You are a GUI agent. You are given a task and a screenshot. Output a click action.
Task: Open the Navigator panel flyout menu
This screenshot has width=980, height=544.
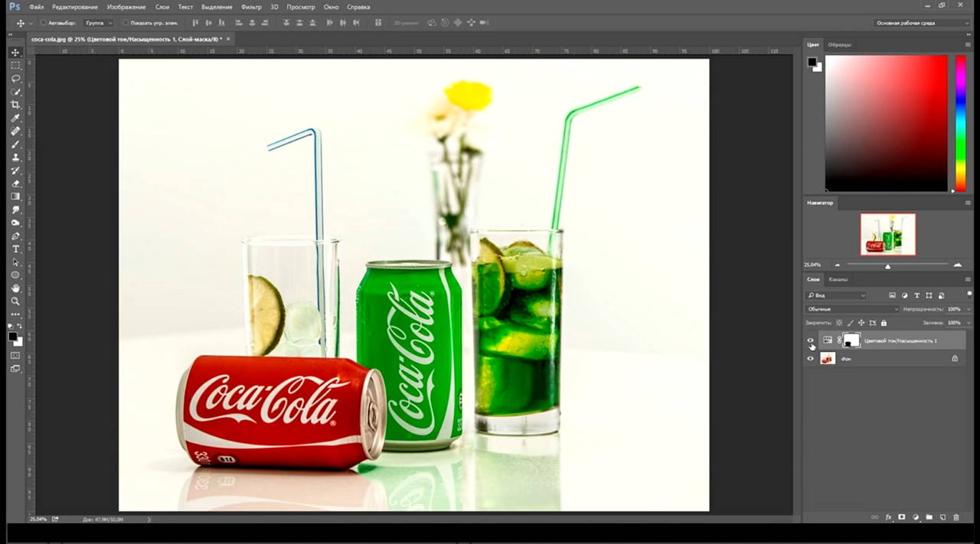968,203
